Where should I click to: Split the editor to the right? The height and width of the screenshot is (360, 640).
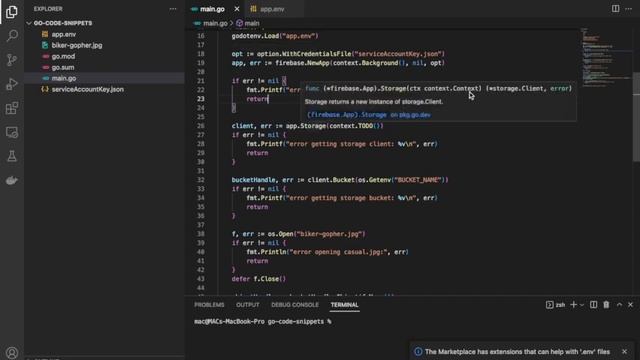(615, 9)
